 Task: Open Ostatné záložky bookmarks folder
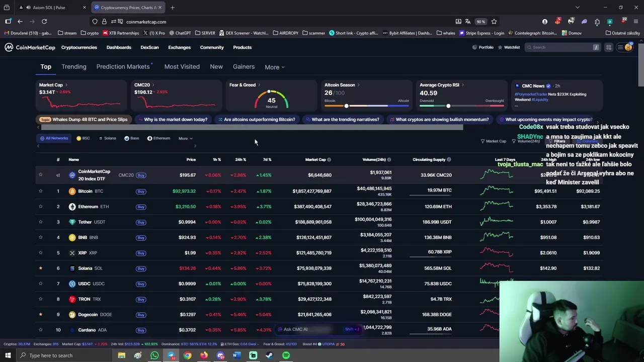pyautogui.click(x=623, y=33)
